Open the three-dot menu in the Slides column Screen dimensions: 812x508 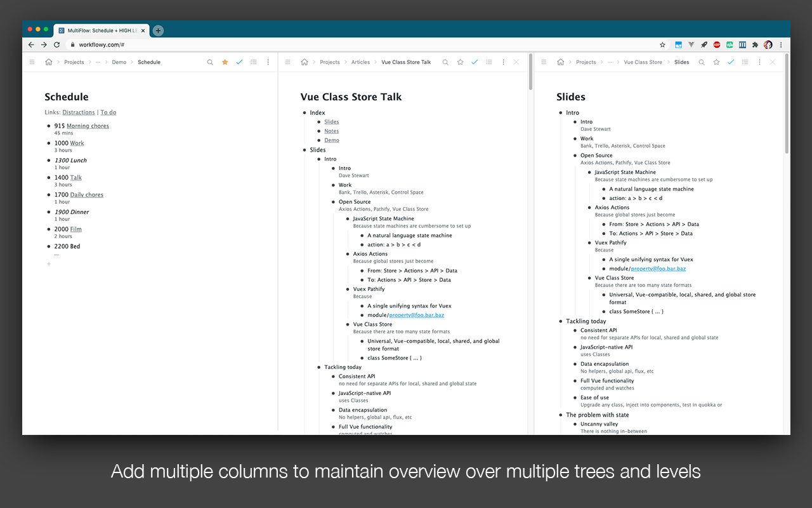coord(759,62)
